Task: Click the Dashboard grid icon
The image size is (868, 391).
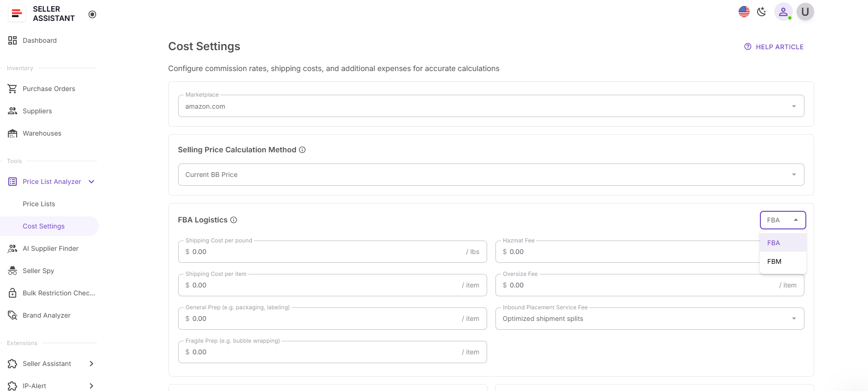Action: coord(13,40)
